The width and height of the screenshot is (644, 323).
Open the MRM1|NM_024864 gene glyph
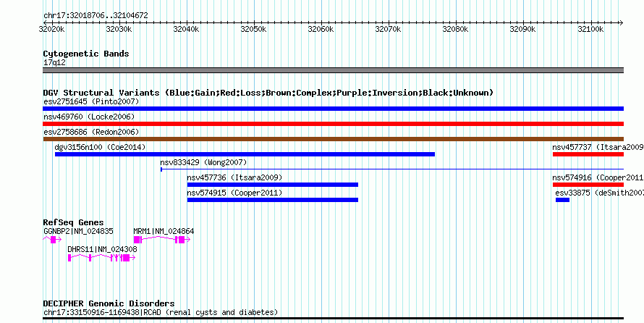pos(162,240)
